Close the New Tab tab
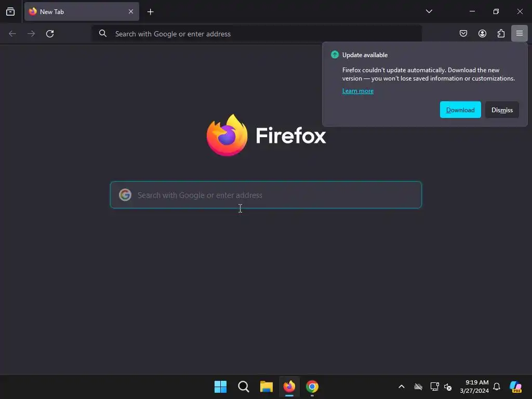The image size is (532, 399). (130, 11)
